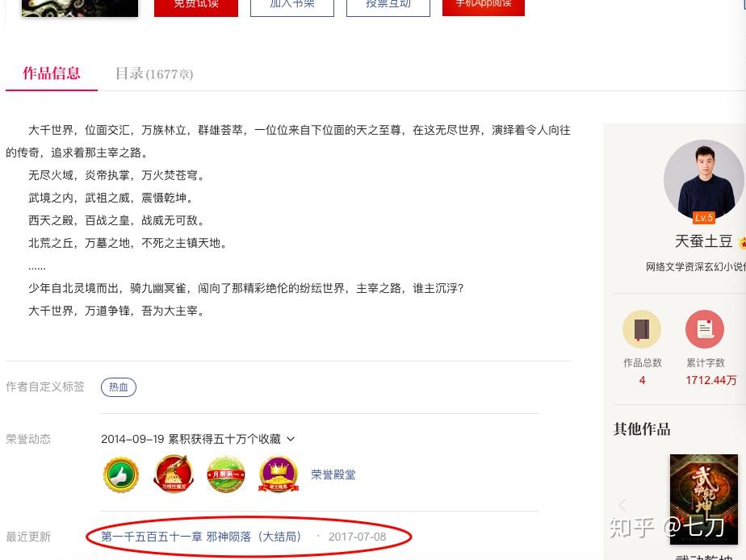This screenshot has width=746, height=560.
Task: Expand the 荣誉动态 dropdown arrow
Action: point(291,439)
